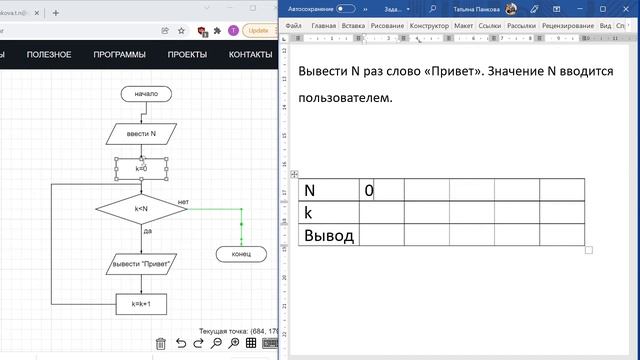Open browser profile avatar
The image size is (640, 360).
(x=233, y=31)
